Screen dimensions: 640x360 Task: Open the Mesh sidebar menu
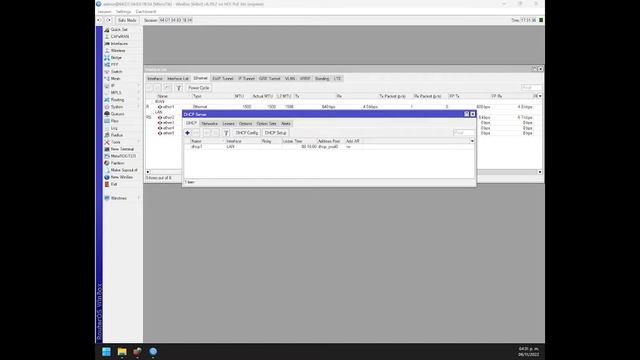pyautogui.click(x=116, y=78)
